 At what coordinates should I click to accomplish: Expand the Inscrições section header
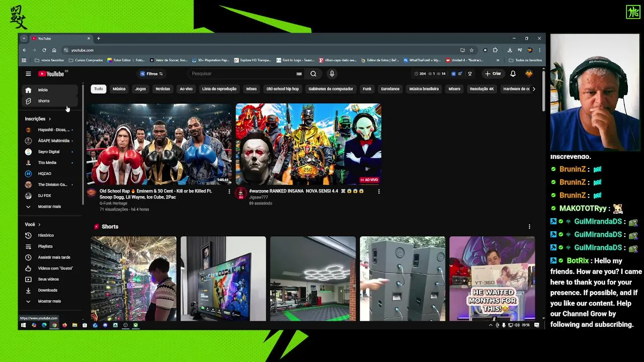coord(38,119)
